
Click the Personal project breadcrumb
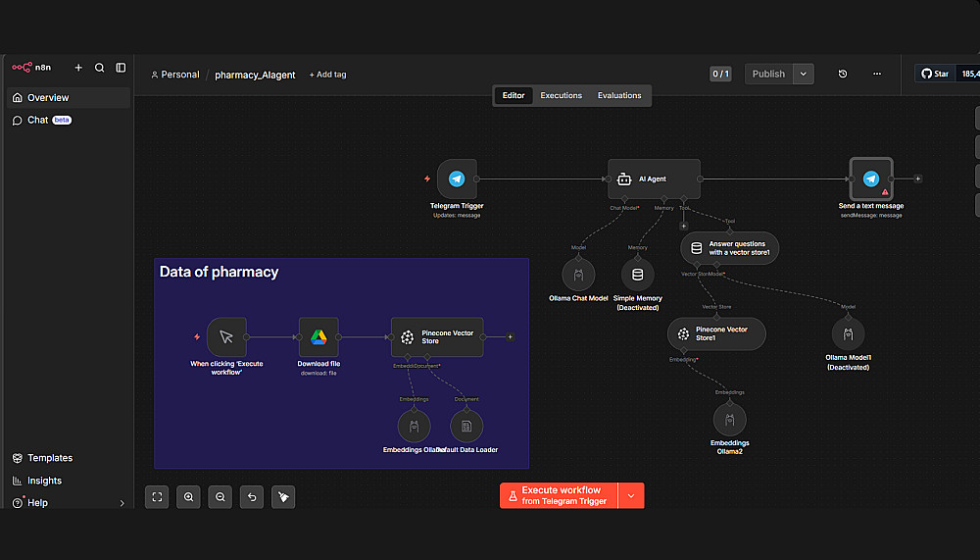point(175,75)
